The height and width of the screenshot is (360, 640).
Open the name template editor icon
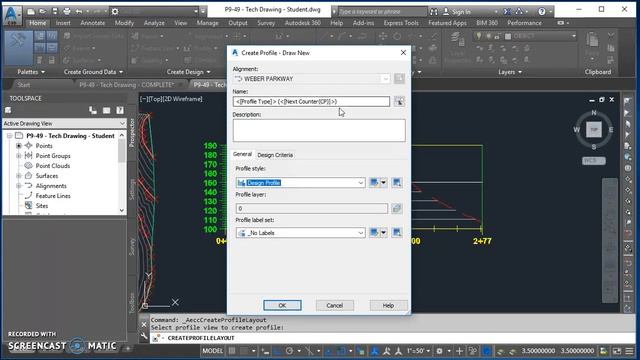[x=399, y=102]
